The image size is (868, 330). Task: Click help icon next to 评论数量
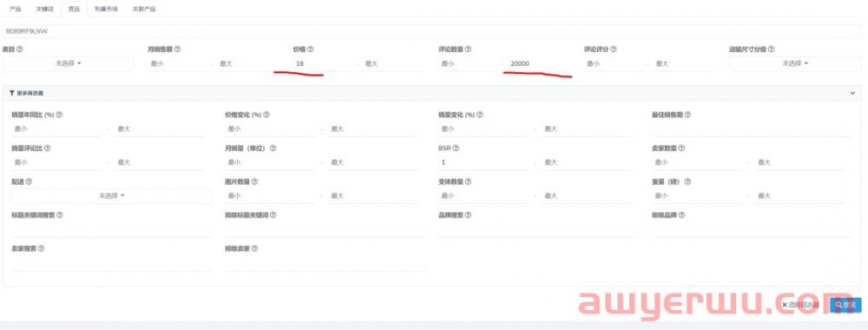point(468,49)
